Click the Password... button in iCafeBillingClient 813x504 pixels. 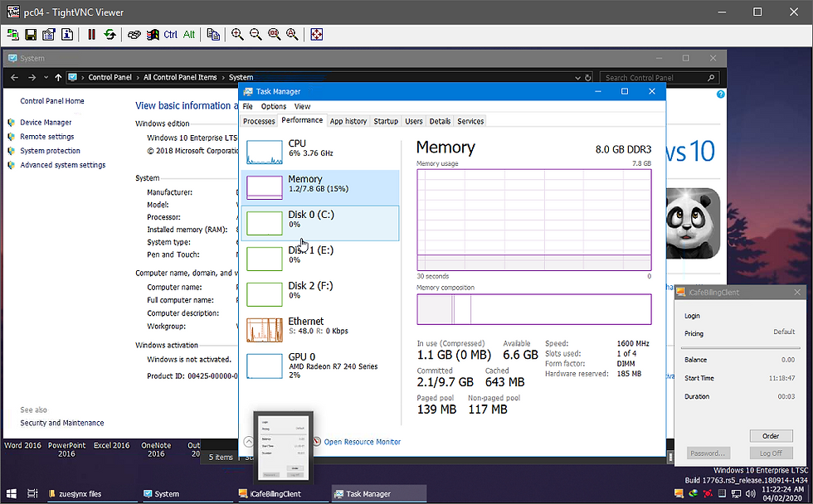click(708, 453)
